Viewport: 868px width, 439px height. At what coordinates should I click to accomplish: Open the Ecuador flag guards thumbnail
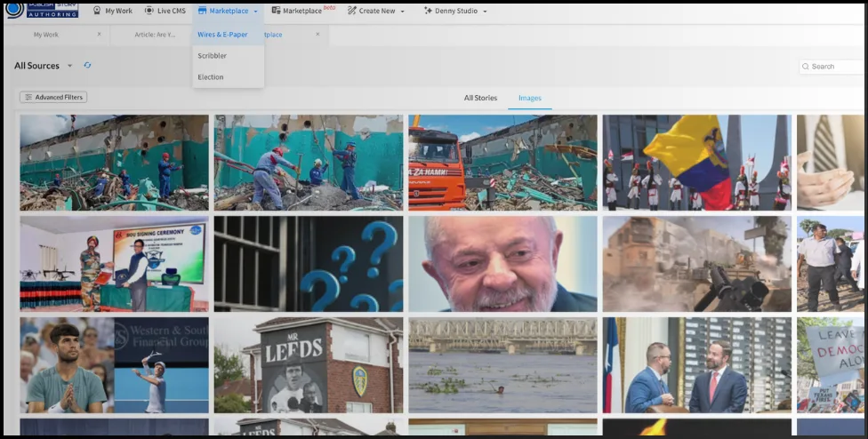pyautogui.click(x=697, y=163)
